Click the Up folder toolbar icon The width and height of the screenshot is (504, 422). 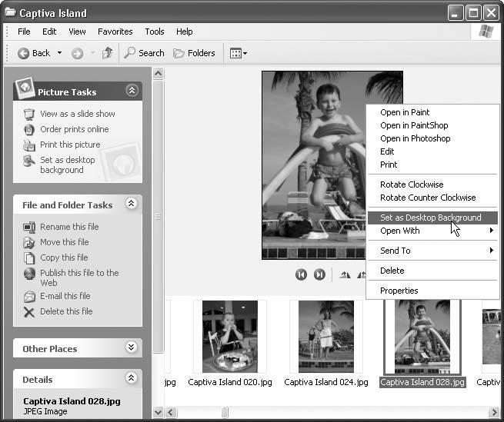(x=107, y=53)
